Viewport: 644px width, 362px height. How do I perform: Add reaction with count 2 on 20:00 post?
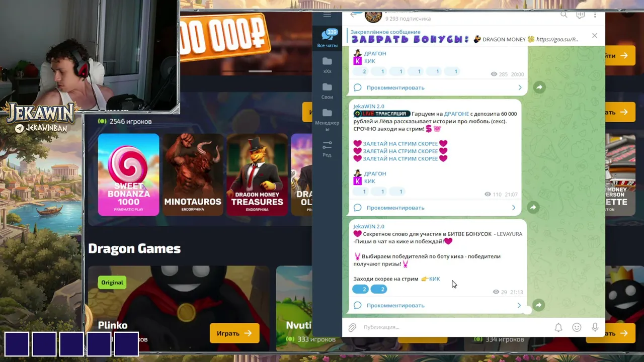[x=360, y=71]
